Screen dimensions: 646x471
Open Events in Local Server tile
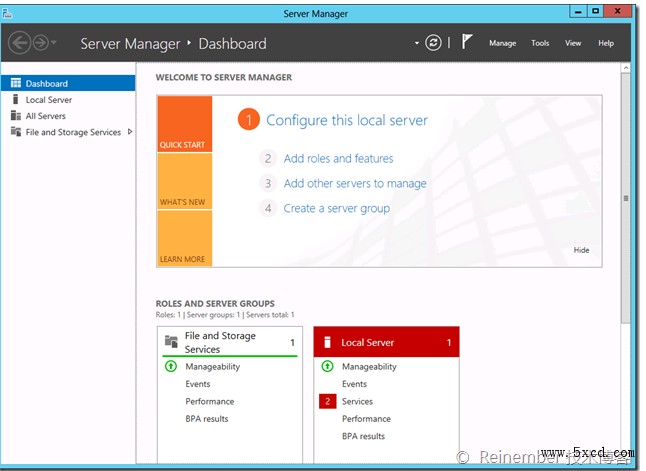[x=354, y=384]
